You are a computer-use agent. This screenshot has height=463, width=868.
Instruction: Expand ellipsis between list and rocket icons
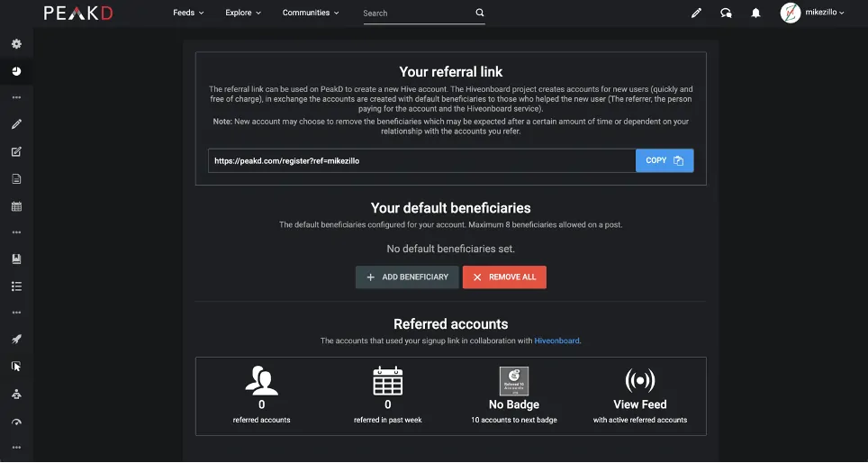[x=16, y=313]
